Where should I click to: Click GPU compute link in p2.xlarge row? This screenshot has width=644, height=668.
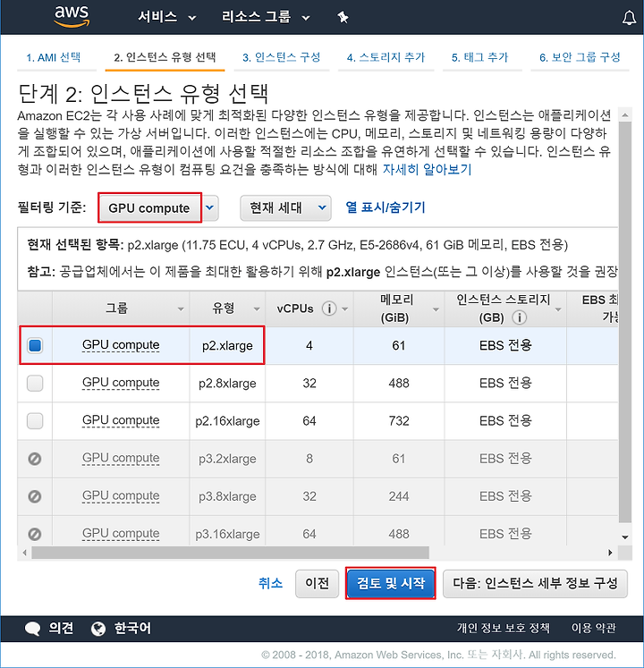121,345
